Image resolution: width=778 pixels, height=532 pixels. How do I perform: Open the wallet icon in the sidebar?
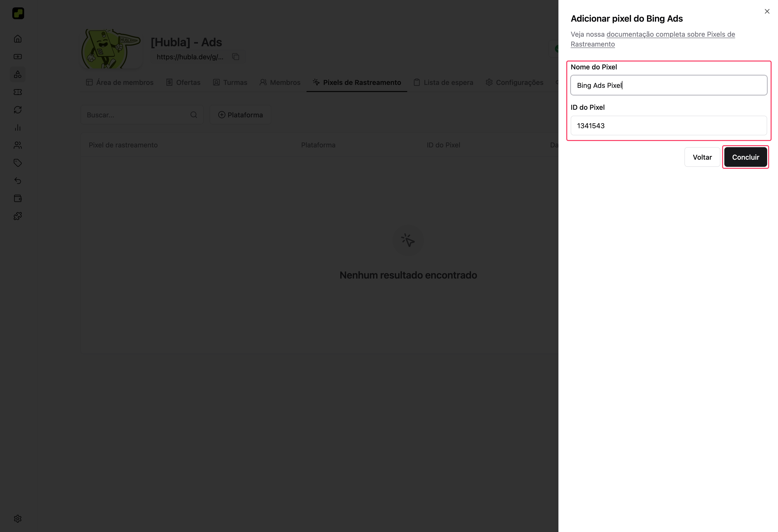point(18,198)
